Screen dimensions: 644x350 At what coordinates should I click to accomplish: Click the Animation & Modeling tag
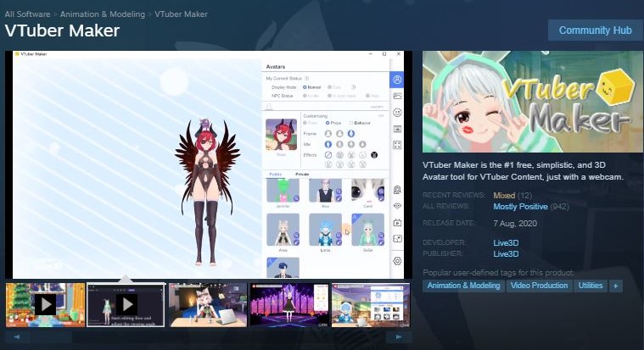coord(463,286)
